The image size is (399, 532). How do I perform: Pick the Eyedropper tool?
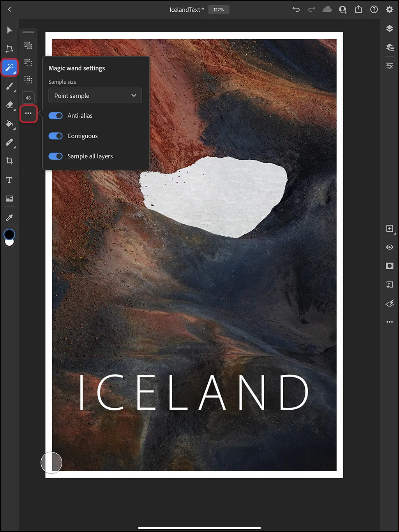9,217
